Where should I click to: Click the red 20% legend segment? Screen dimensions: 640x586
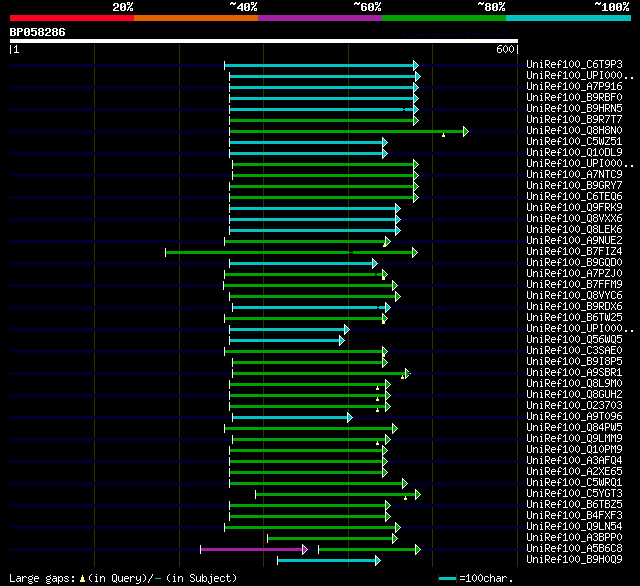point(72,18)
